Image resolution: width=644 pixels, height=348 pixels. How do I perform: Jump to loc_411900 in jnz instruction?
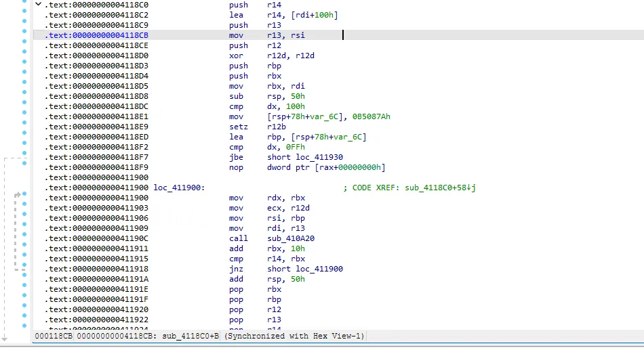pos(319,269)
